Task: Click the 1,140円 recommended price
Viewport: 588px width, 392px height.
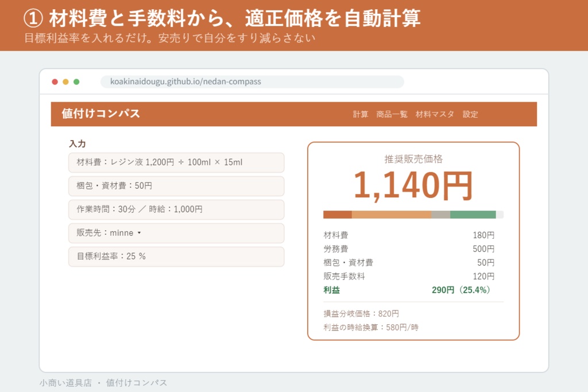Action: coord(413,185)
